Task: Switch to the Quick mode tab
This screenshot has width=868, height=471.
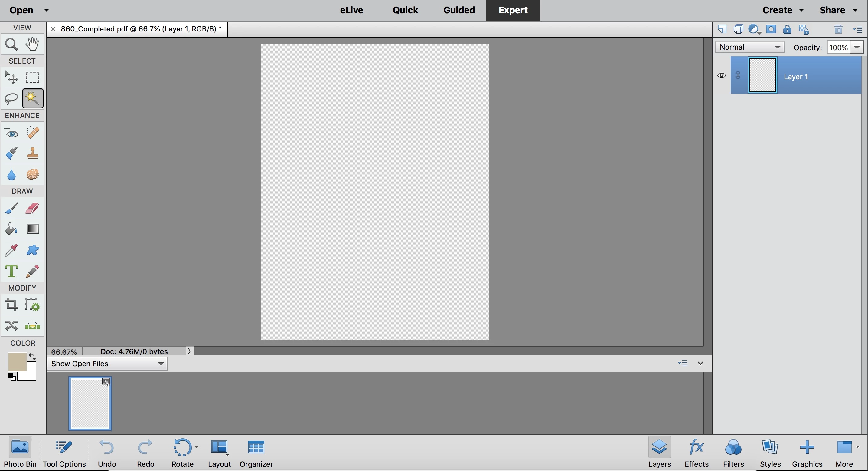Action: pyautogui.click(x=405, y=10)
